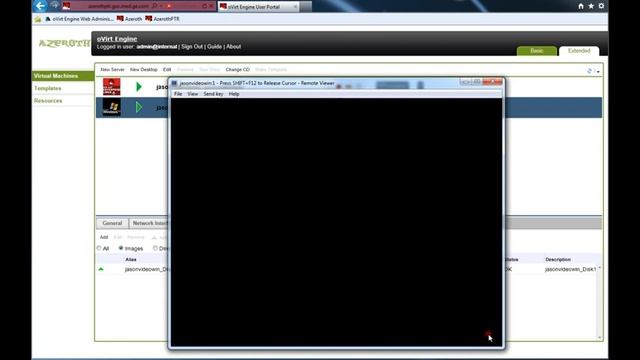Click the browser forward arrow button
The width and height of the screenshot is (640, 360).
click(x=55, y=6)
